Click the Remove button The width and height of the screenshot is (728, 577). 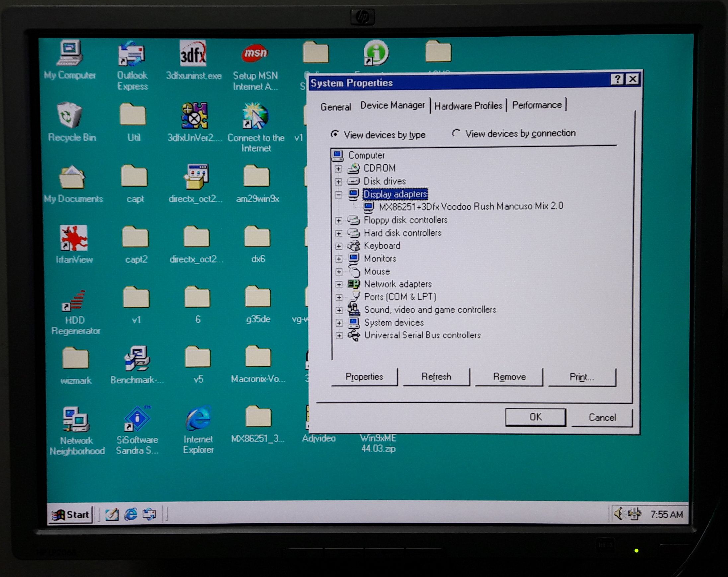pyautogui.click(x=509, y=376)
